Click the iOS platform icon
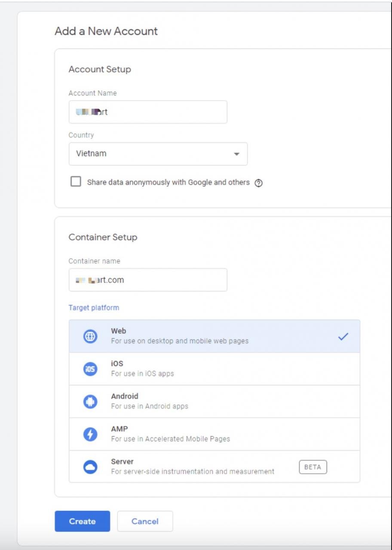This screenshot has height=550, width=392. pos(90,369)
